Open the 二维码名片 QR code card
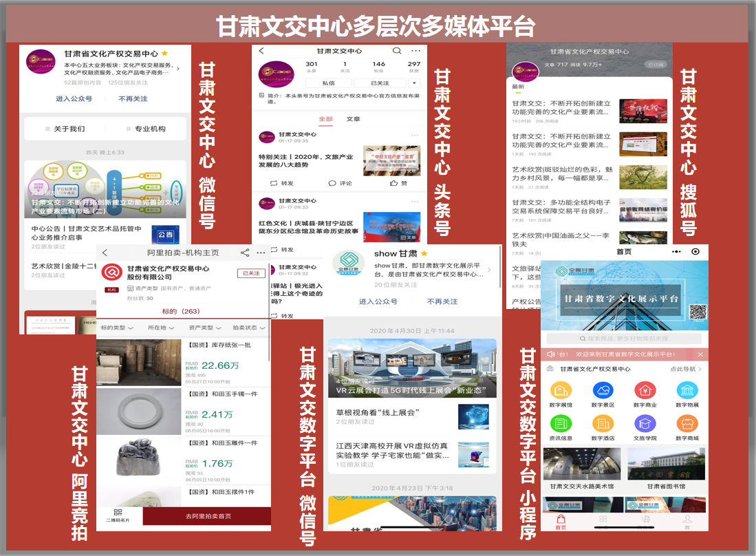The width and height of the screenshot is (756, 556). tap(118, 515)
